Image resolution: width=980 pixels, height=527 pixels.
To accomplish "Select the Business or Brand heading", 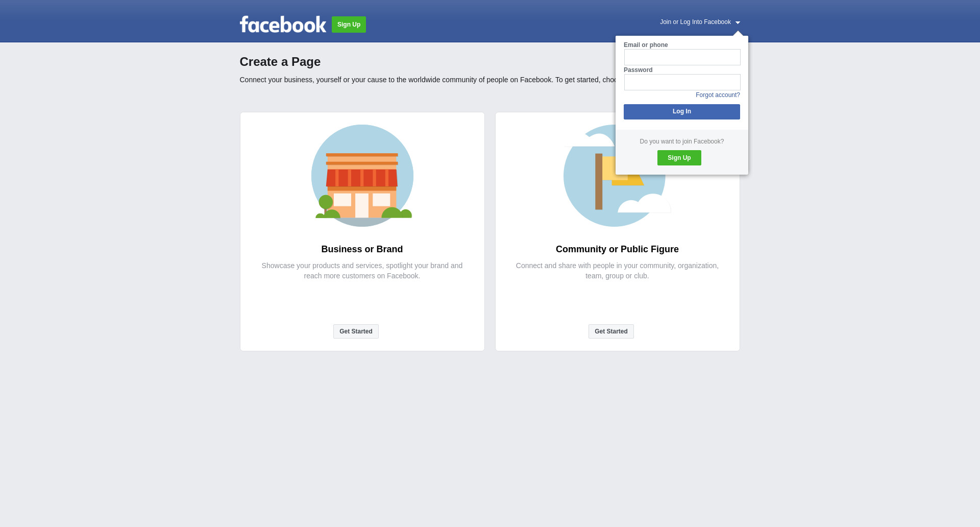I will point(362,249).
